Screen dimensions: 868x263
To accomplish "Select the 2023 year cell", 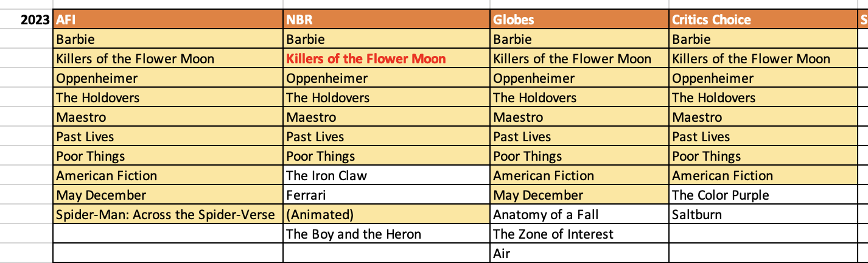I will (x=36, y=19).
